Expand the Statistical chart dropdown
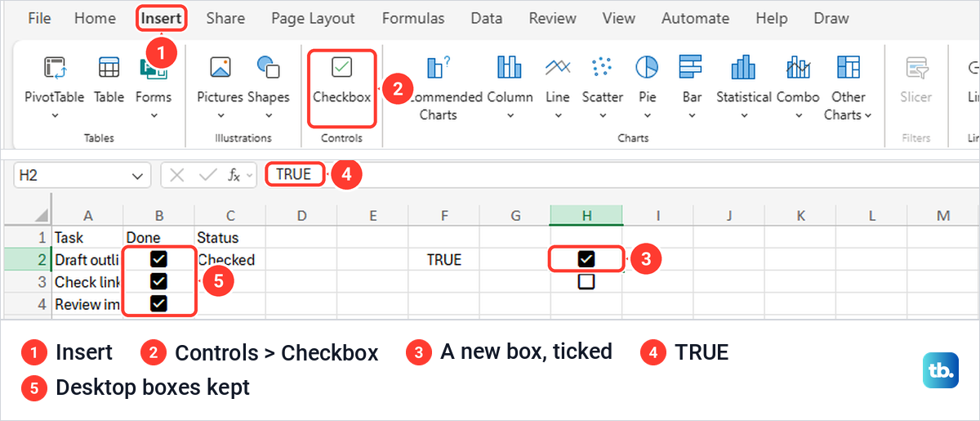 pos(743,116)
